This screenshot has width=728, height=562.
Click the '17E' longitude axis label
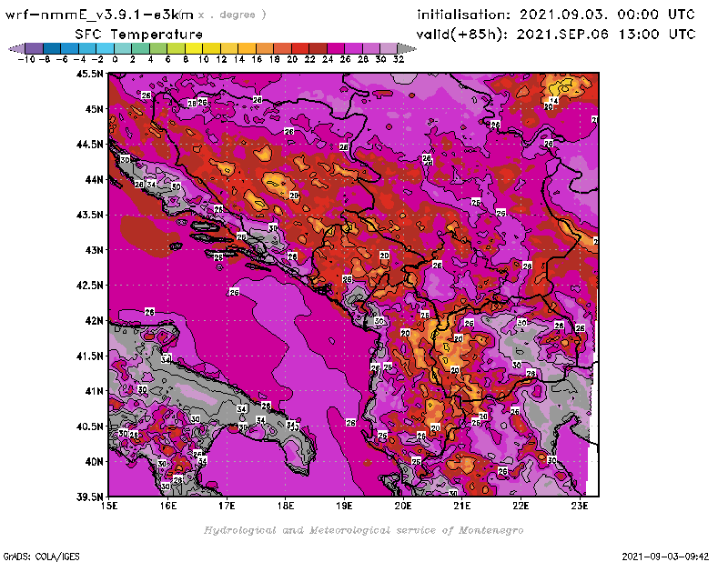pyautogui.click(x=227, y=506)
